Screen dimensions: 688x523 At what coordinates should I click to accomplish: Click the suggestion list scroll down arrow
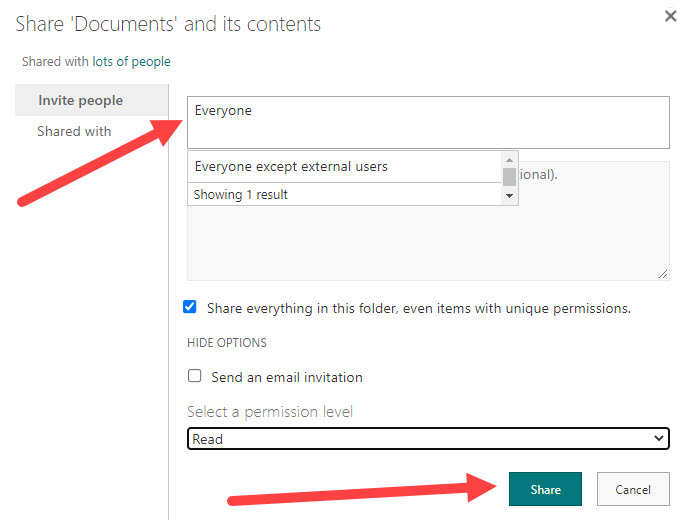509,196
